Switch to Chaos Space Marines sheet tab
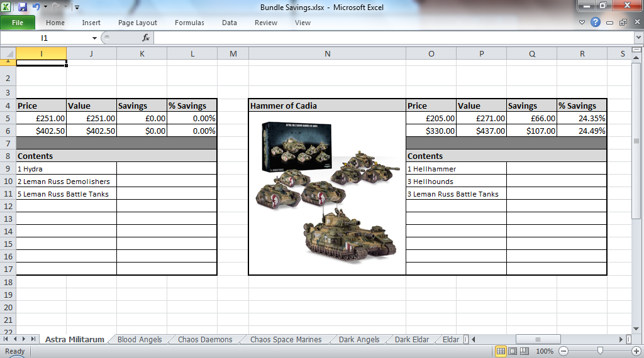The height and width of the screenshot is (358, 644). click(286, 340)
